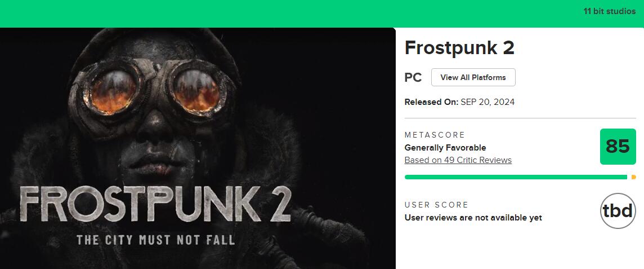Image resolution: width=644 pixels, height=269 pixels.
Task: Click User reviews are not available yet text
Action: point(473,218)
